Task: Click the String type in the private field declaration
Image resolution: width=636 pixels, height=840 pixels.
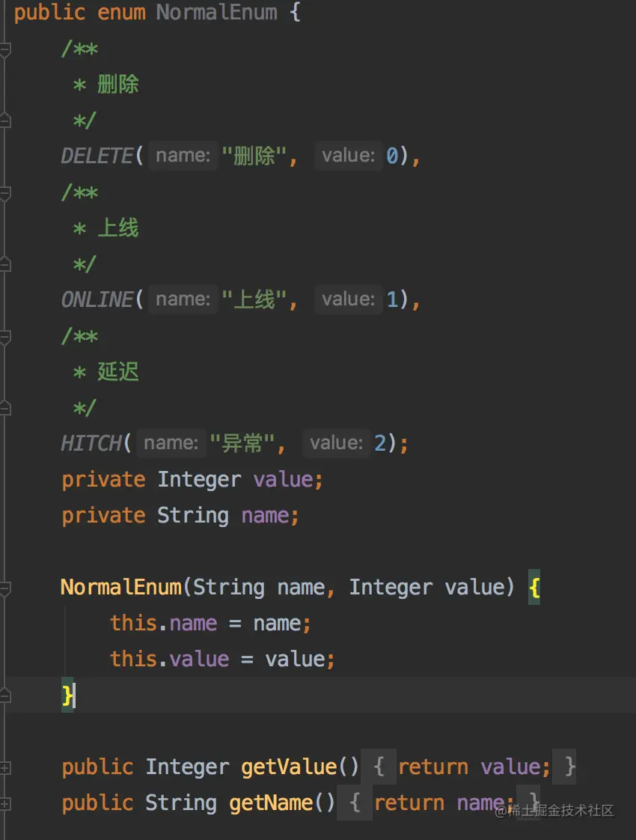Action: tap(193, 515)
